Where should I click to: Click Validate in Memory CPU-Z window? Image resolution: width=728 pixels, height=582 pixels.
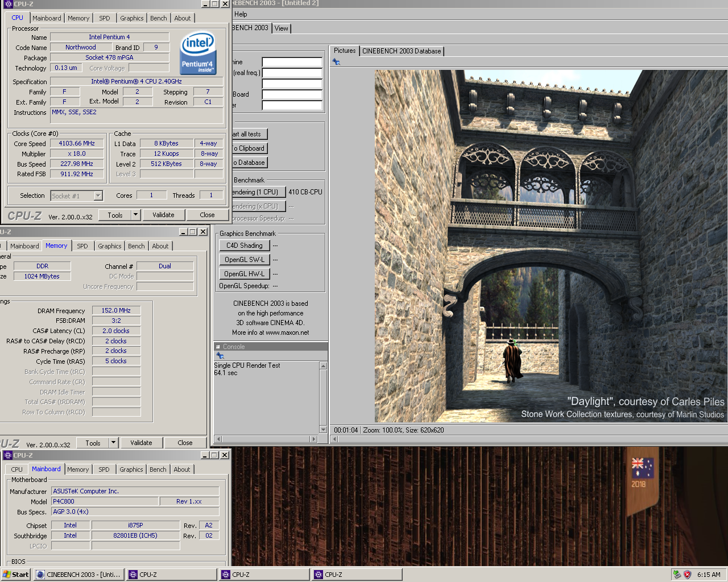click(x=141, y=443)
